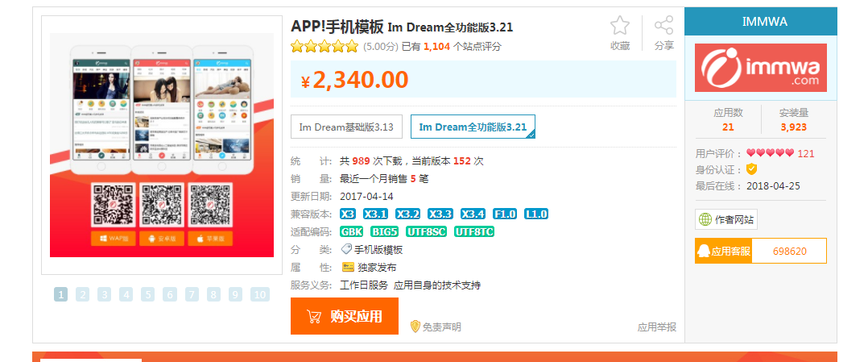Click the X3.4 version badge
The height and width of the screenshot is (362, 868).
[473, 214]
